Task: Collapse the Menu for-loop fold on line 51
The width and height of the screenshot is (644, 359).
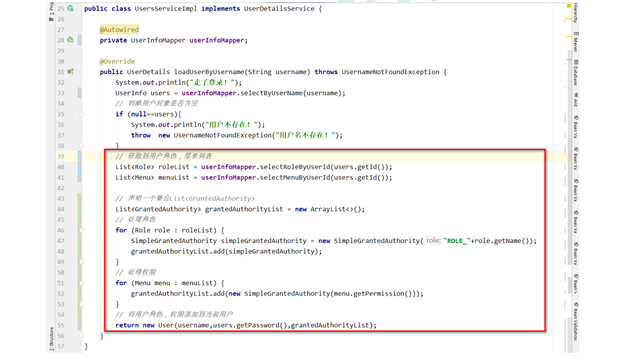Action: click(82, 283)
